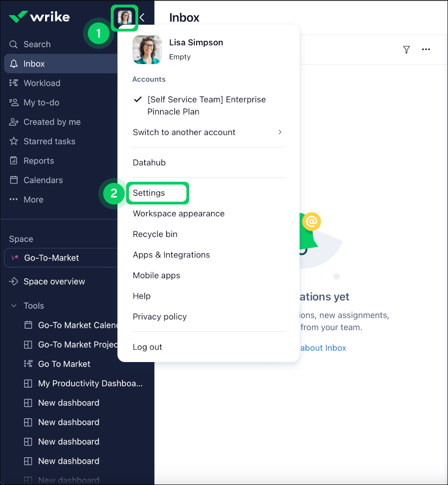Collapse the left sidebar with the chevron
Image resolution: width=448 pixels, height=485 pixels.
point(141,17)
